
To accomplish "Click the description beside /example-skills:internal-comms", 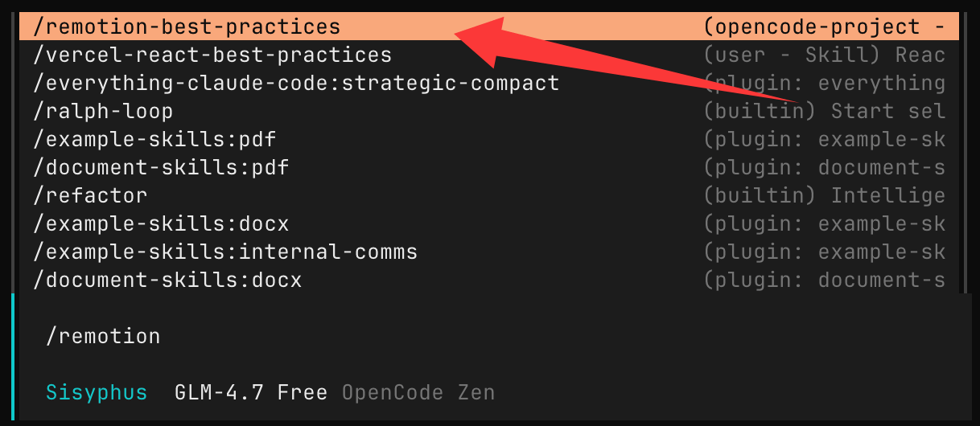I will click(x=824, y=252).
